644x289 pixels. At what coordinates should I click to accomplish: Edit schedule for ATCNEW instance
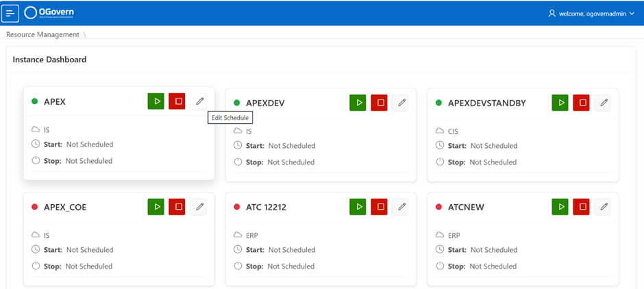603,206
